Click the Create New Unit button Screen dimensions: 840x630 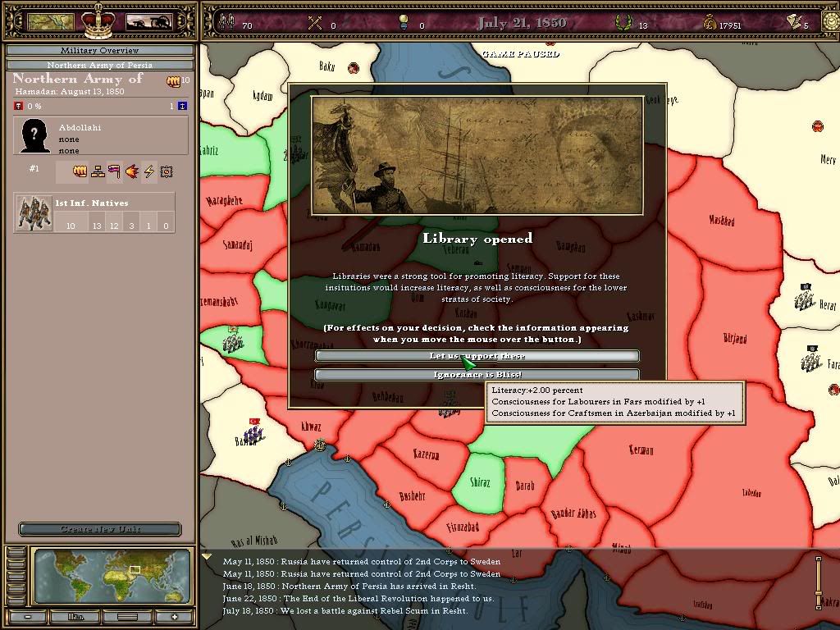[x=99, y=529]
